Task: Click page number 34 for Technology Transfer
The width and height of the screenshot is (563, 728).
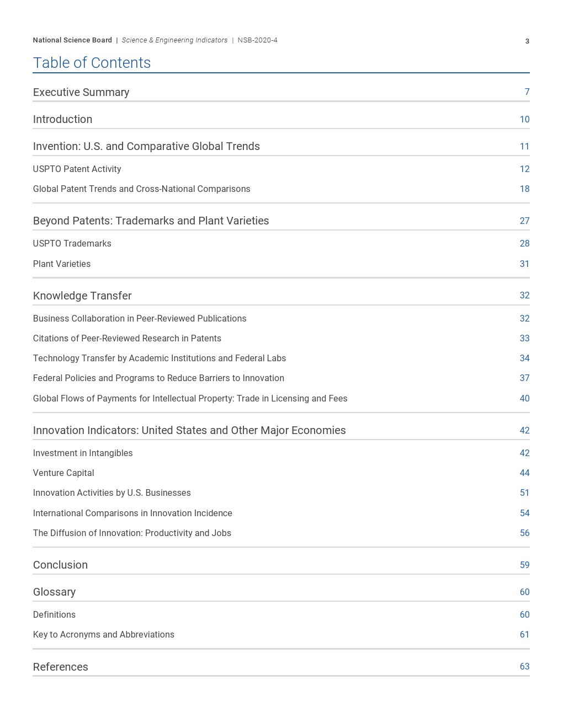Action: (524, 358)
